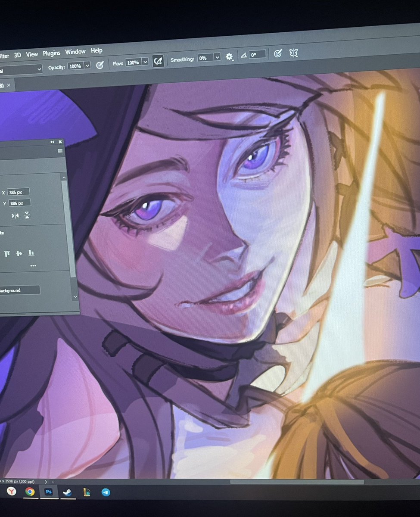Open the Opacity slider dropdown arrow
The image size is (420, 517).
tap(87, 65)
